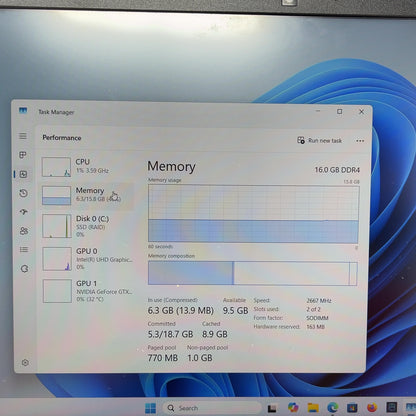Viewport: 416px width, 416px height.
Task: Select GPU 0 Intel UHD Graphics
Action: (88, 259)
